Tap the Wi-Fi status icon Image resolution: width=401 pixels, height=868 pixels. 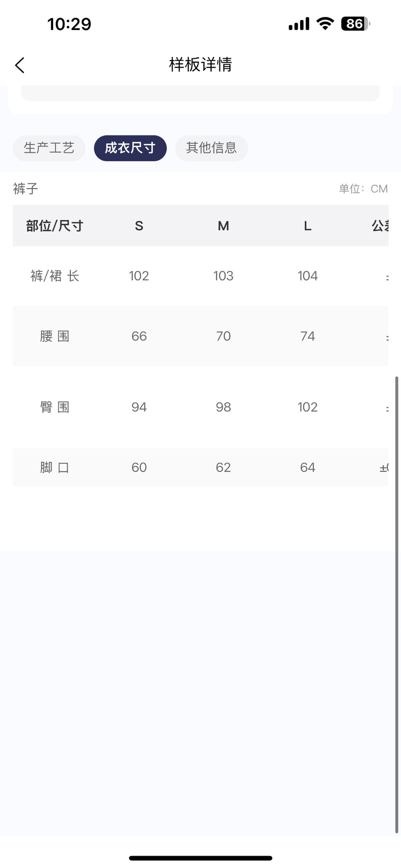pos(325,24)
